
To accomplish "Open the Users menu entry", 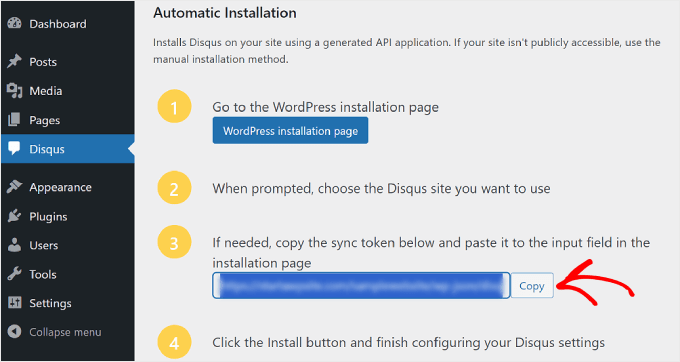I will [x=68, y=245].
